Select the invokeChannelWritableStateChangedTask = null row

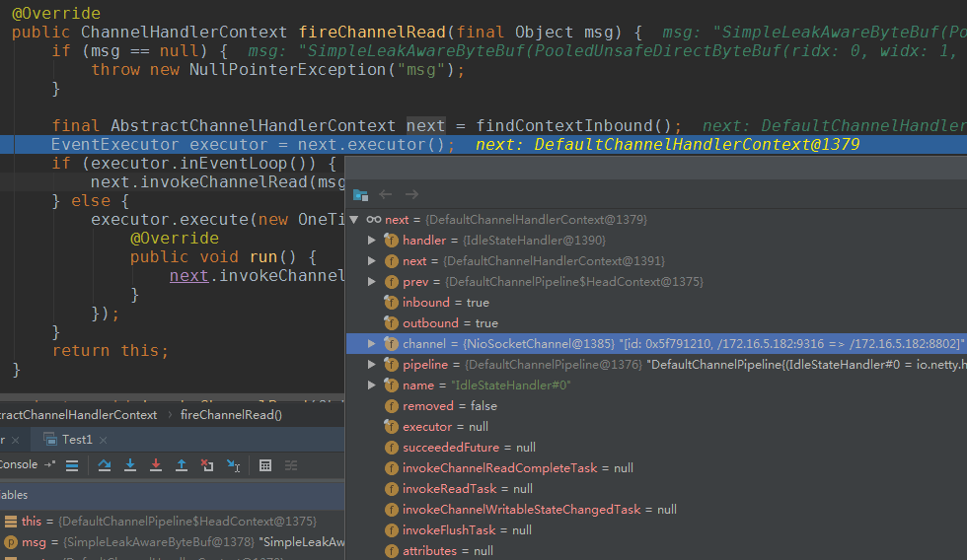656,510
